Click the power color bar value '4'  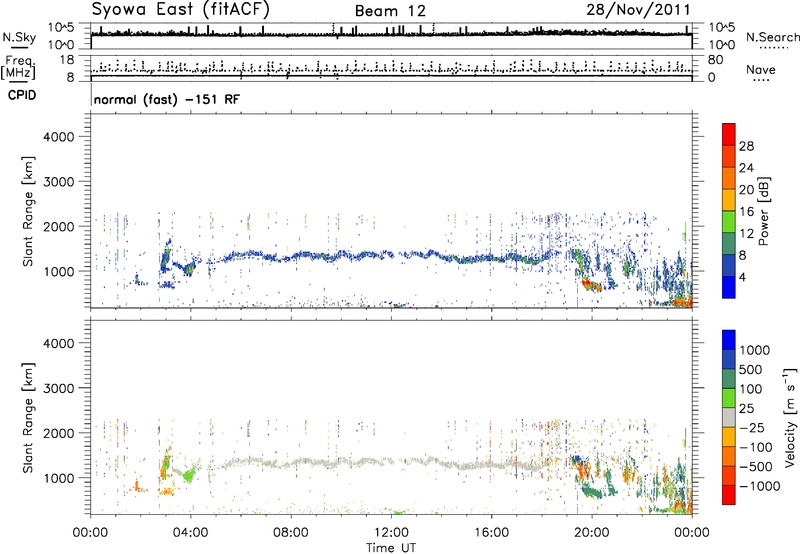coord(742,277)
